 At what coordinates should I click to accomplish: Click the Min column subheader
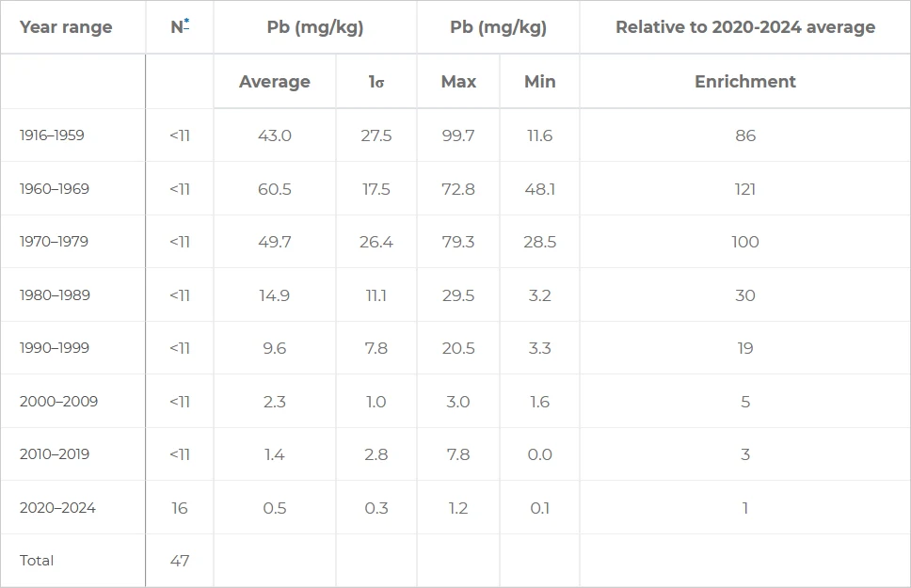(x=539, y=82)
